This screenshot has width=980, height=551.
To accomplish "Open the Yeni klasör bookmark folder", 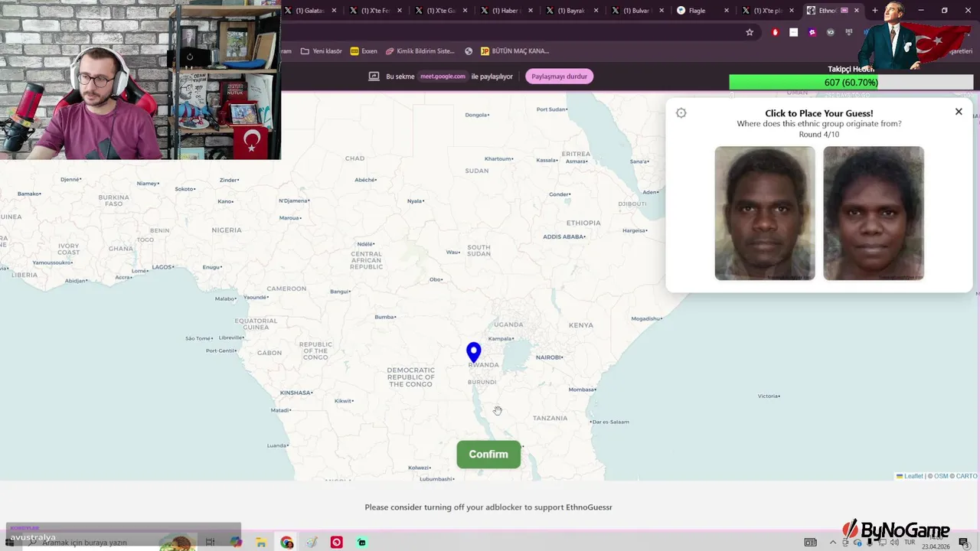I will tap(322, 51).
